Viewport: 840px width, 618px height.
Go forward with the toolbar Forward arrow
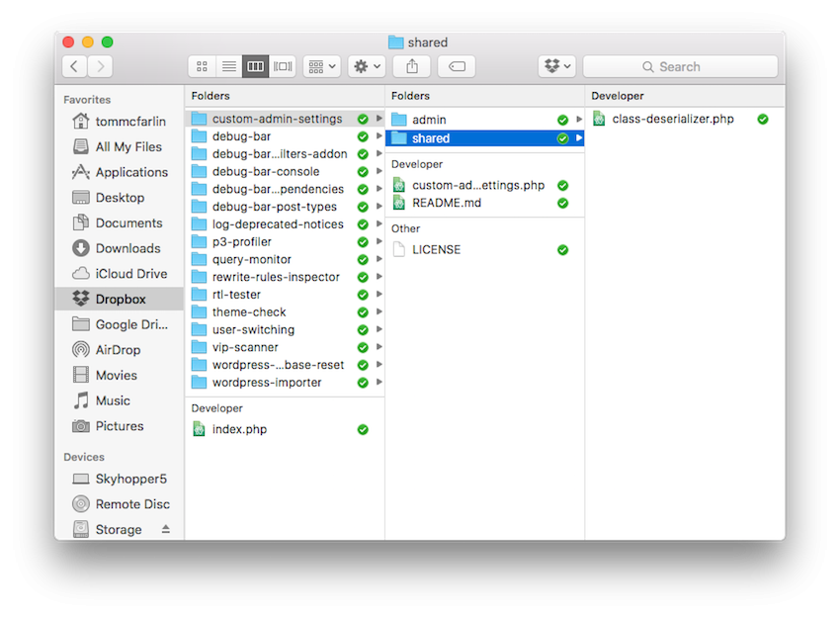point(100,66)
